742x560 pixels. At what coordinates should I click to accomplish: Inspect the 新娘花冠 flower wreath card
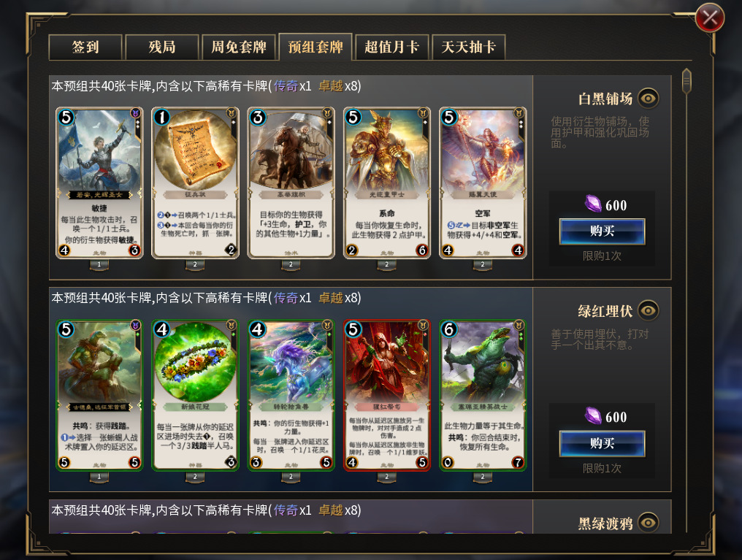tap(195, 396)
